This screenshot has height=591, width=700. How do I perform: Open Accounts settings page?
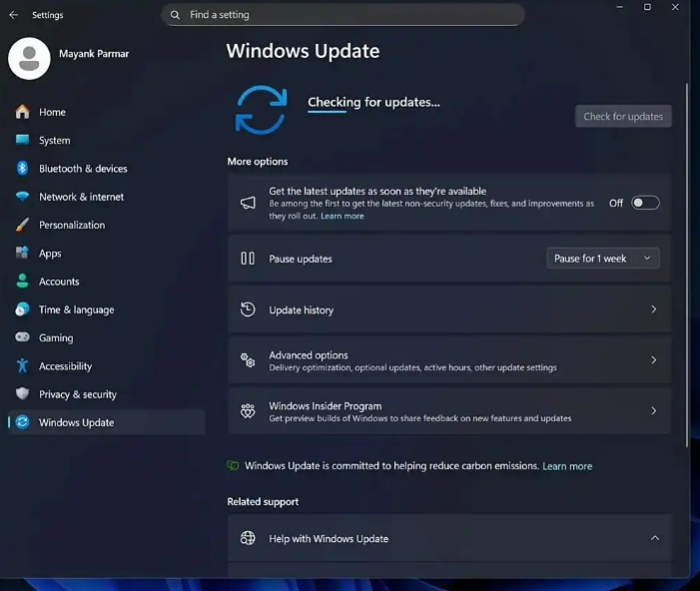107,282
